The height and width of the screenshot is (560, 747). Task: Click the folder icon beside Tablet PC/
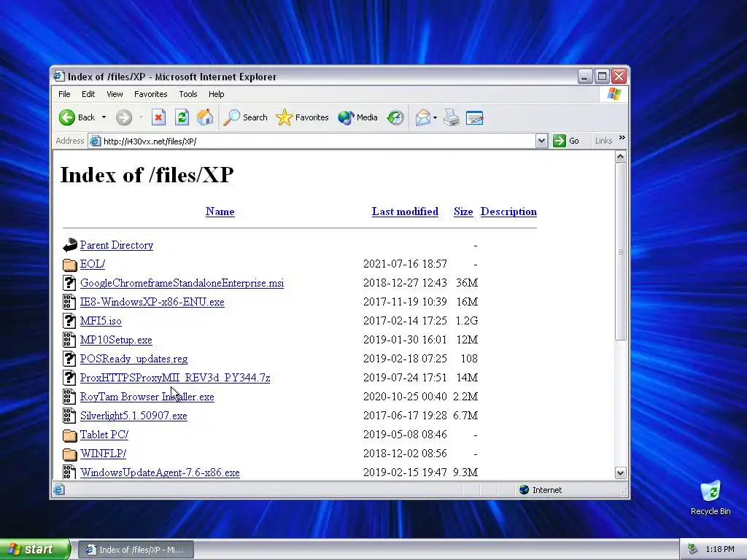coord(69,435)
